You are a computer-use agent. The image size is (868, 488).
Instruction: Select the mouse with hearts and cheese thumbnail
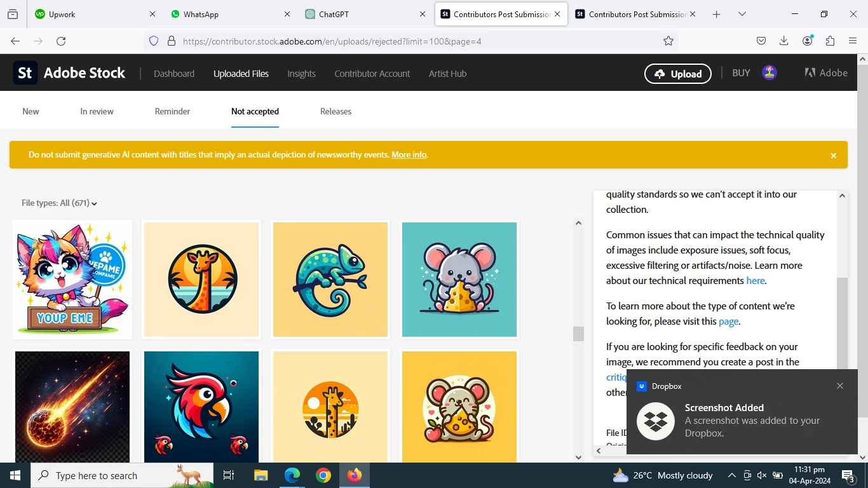point(459,407)
